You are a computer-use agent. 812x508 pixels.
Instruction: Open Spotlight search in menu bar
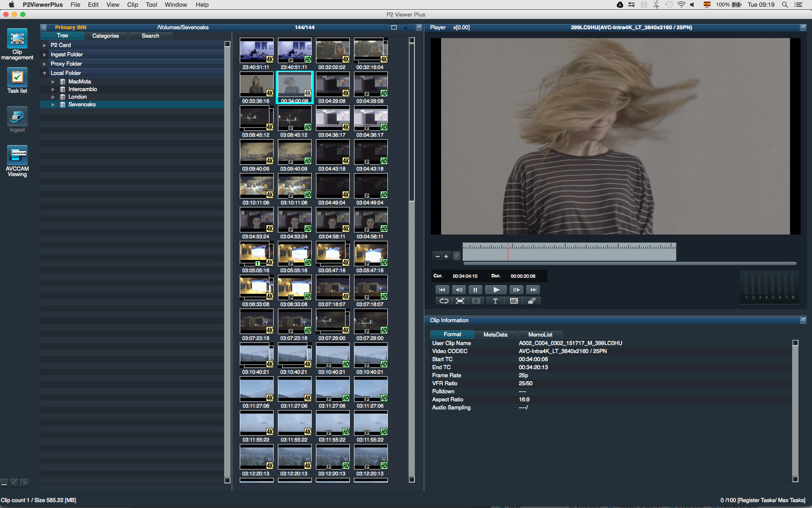785,5
